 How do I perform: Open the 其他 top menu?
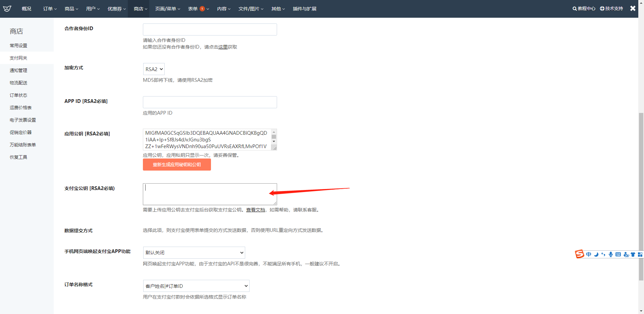click(x=278, y=9)
